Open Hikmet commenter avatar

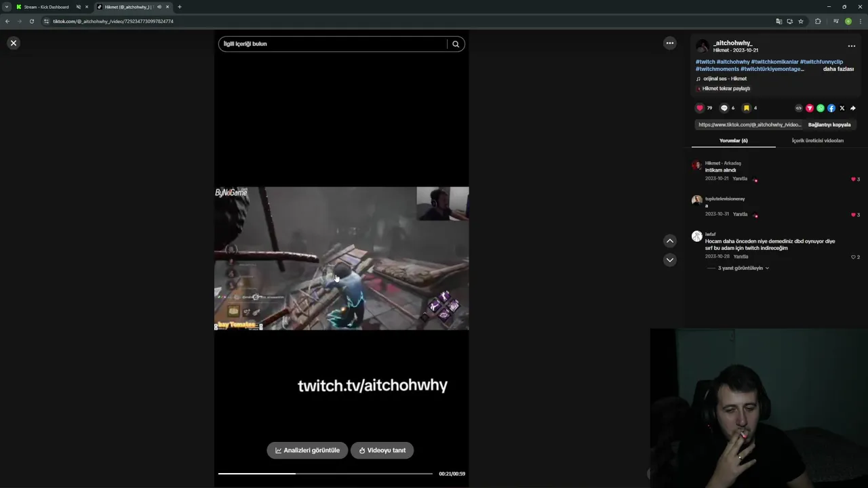pos(696,165)
